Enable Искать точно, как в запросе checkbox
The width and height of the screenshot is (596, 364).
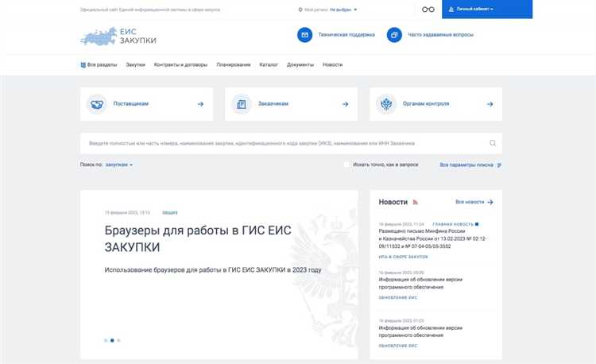[346, 165]
